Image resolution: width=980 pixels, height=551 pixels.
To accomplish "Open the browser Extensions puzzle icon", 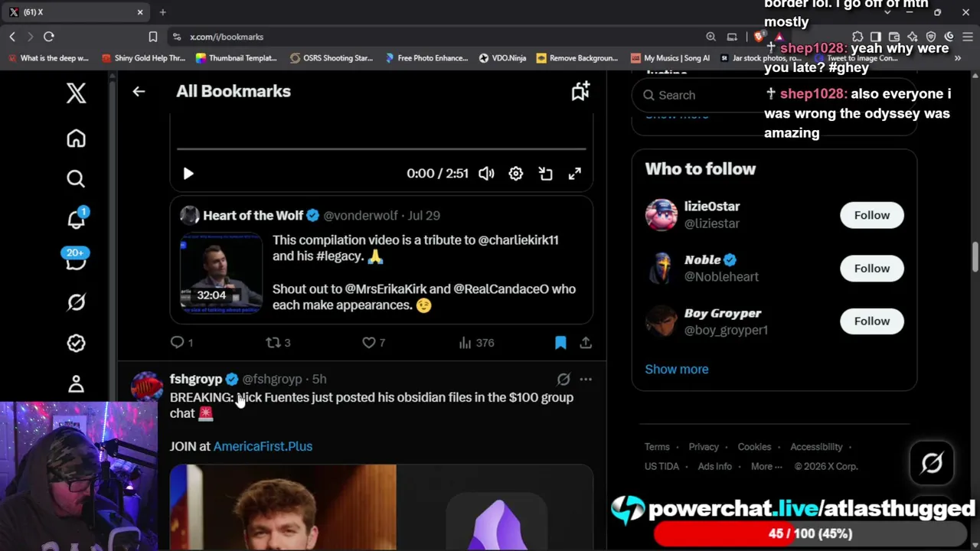I will tap(857, 37).
